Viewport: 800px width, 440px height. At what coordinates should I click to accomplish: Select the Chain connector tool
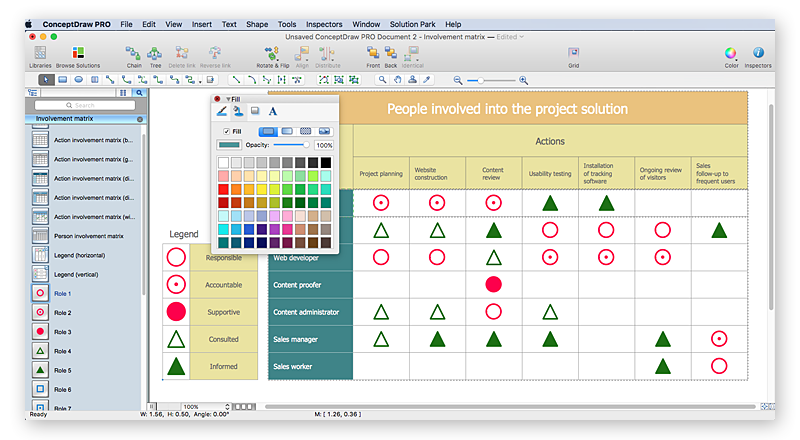tap(133, 53)
